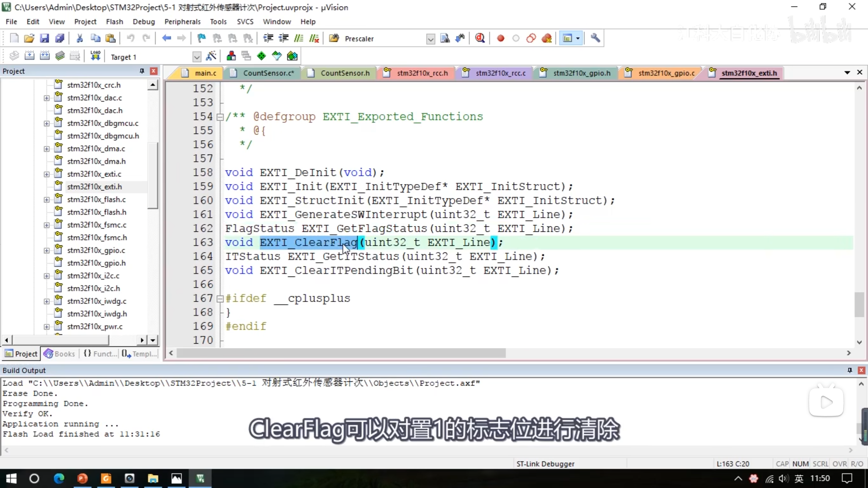Switch to the CountSensor.h tab
Screen dimensions: 868x488
coord(344,73)
